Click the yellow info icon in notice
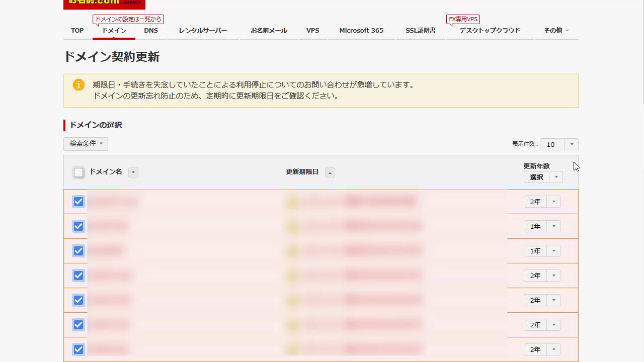The height and width of the screenshot is (362, 644). (78, 84)
